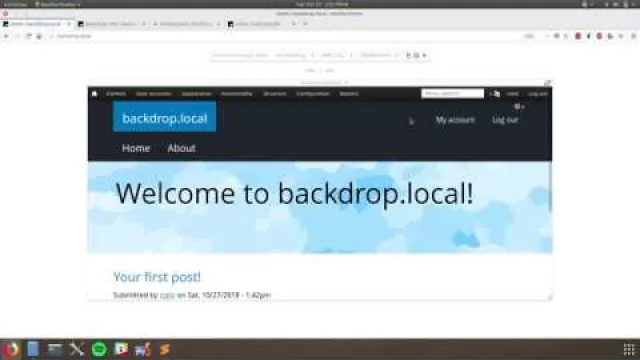
Task: Open the Content admin menu
Action: 116,94
